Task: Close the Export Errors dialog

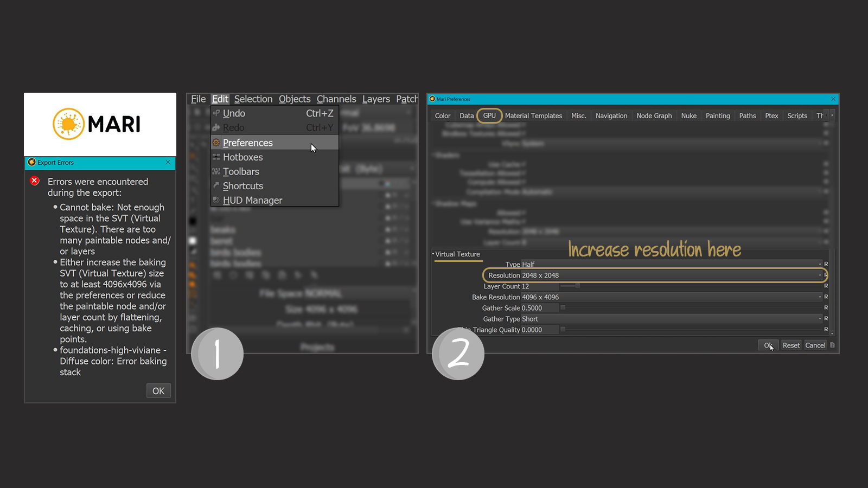Action: click(168, 162)
